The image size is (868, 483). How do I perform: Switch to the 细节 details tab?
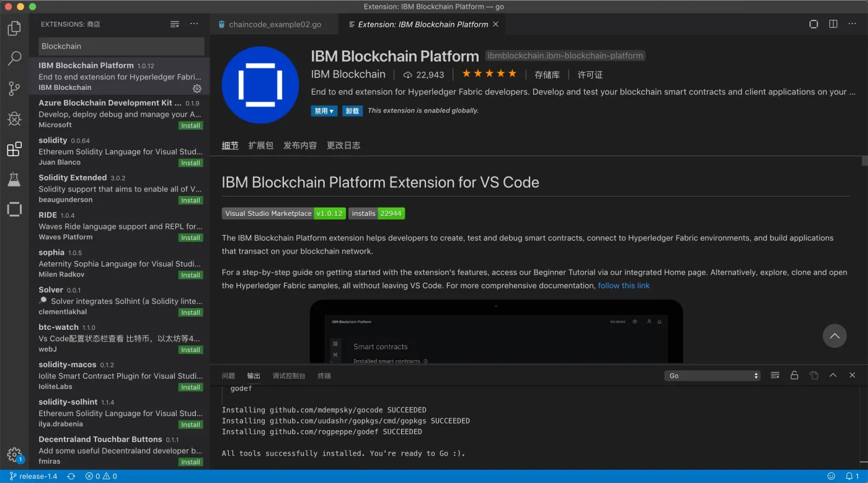coord(230,145)
